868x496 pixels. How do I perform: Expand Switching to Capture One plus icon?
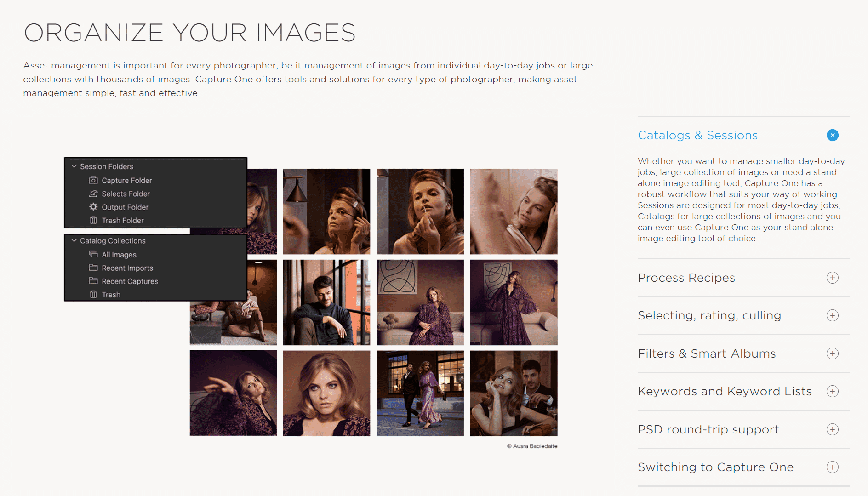pos(832,467)
